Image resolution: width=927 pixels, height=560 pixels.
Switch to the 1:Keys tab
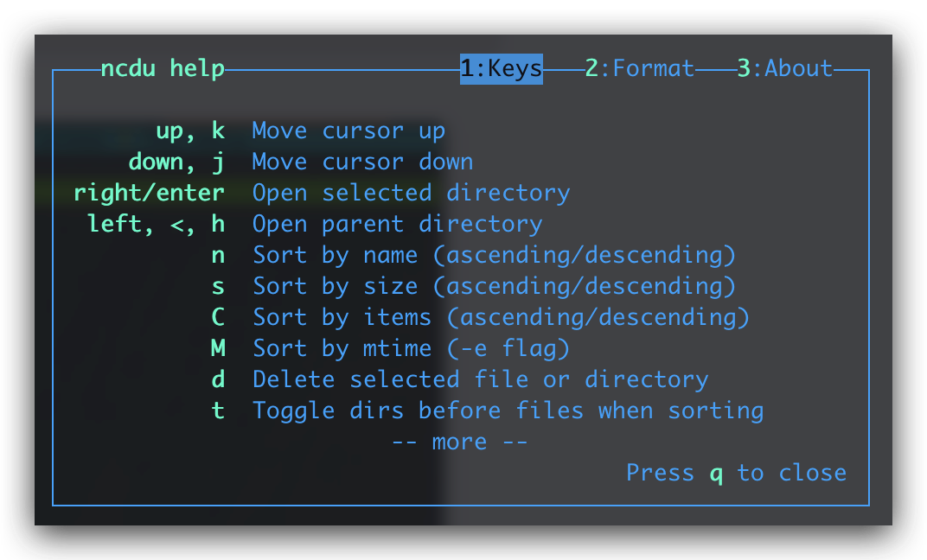[501, 68]
